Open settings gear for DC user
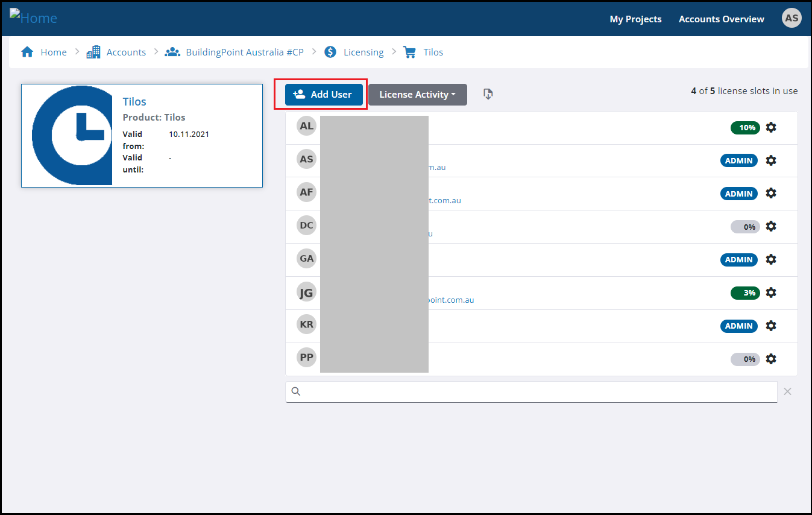Screen dimensions: 812x515 770,226
